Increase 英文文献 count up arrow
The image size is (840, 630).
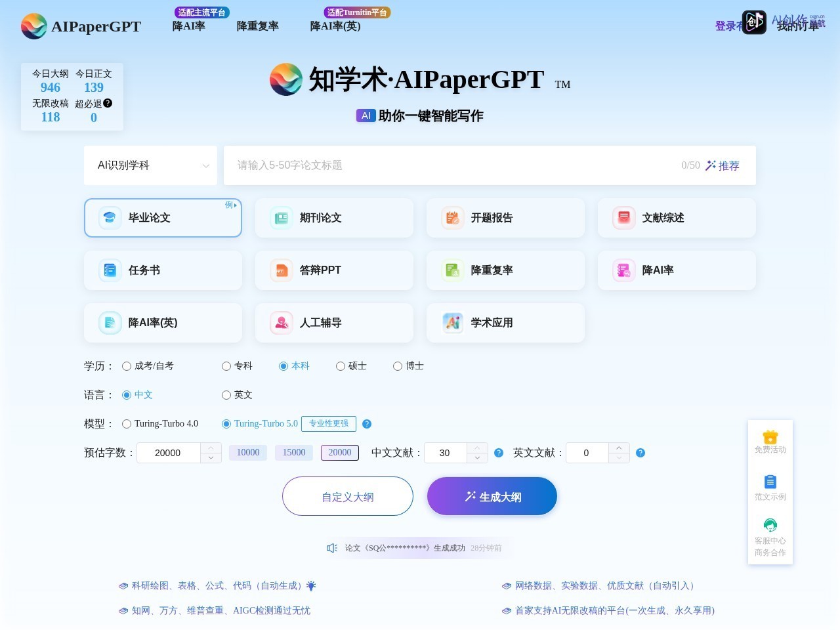[x=619, y=448]
